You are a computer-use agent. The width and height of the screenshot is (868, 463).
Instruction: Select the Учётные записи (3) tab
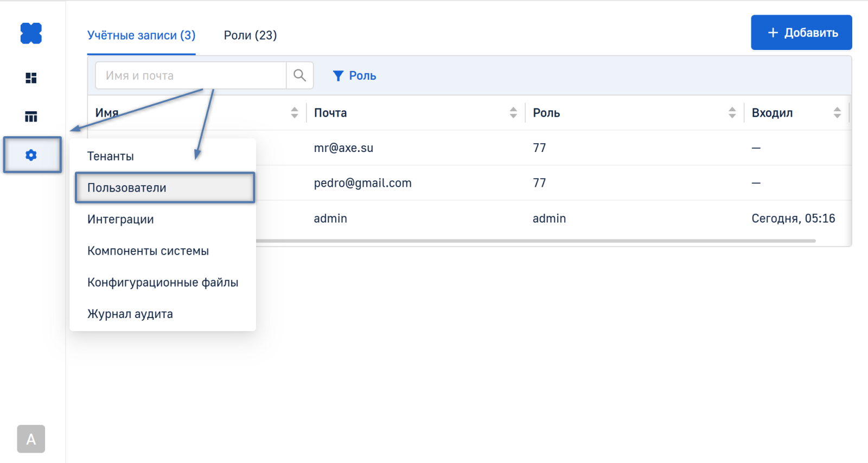141,35
